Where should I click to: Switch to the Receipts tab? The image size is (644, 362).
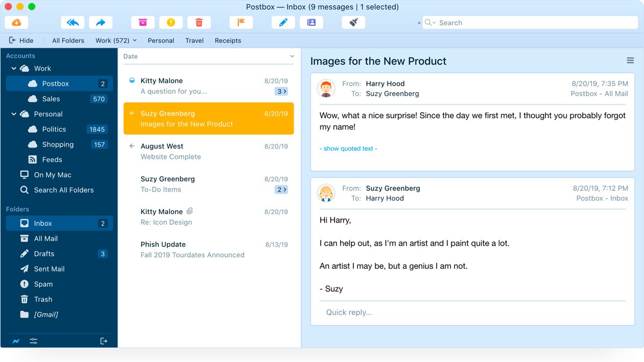[228, 40]
